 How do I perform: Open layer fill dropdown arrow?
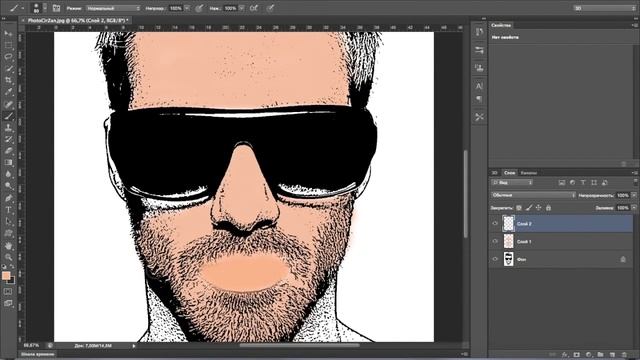tap(634, 208)
